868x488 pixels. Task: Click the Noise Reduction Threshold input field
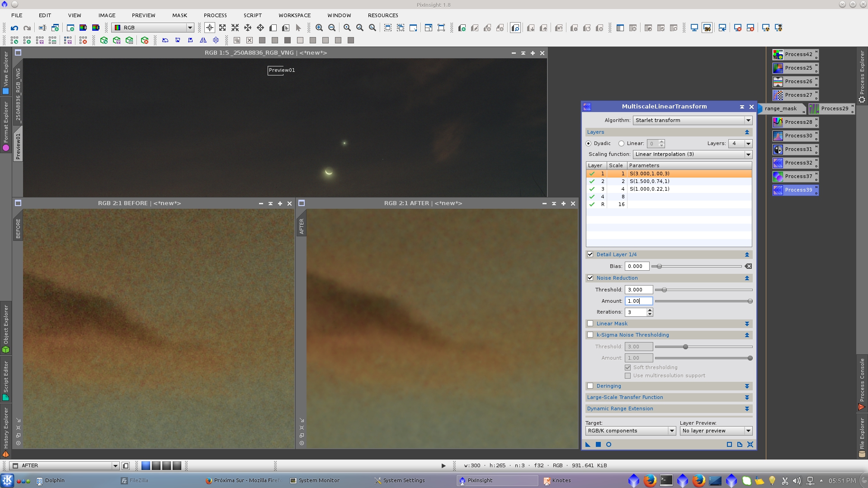pyautogui.click(x=639, y=290)
